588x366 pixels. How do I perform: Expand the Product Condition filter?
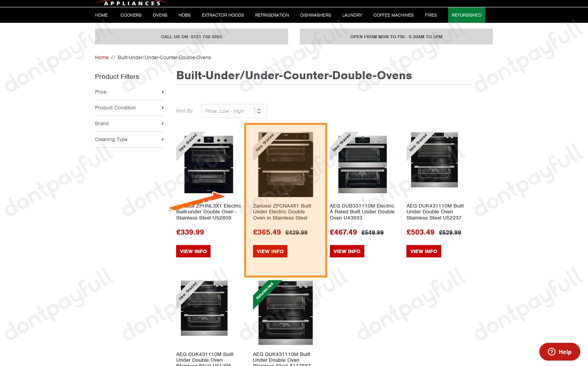[129, 108]
